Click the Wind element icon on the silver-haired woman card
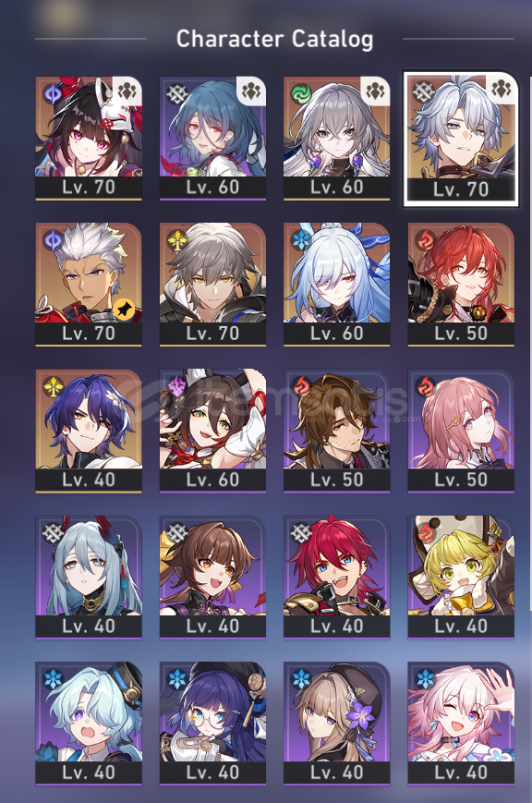Viewport: 532px width, 803px height. [301, 93]
